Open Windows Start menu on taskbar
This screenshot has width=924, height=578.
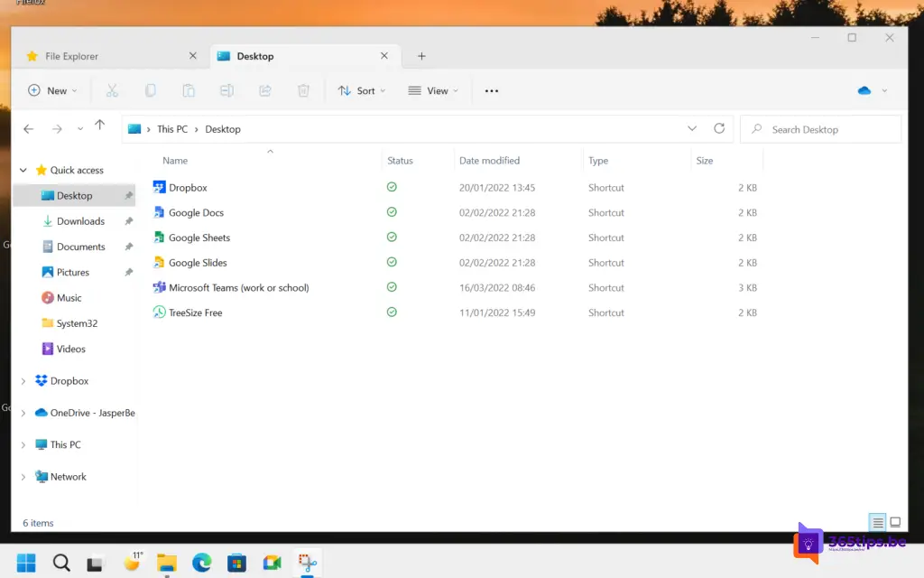coord(26,562)
